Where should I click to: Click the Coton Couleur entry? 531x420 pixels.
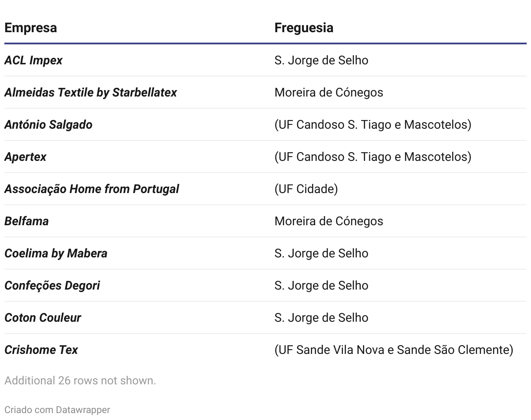point(43,317)
